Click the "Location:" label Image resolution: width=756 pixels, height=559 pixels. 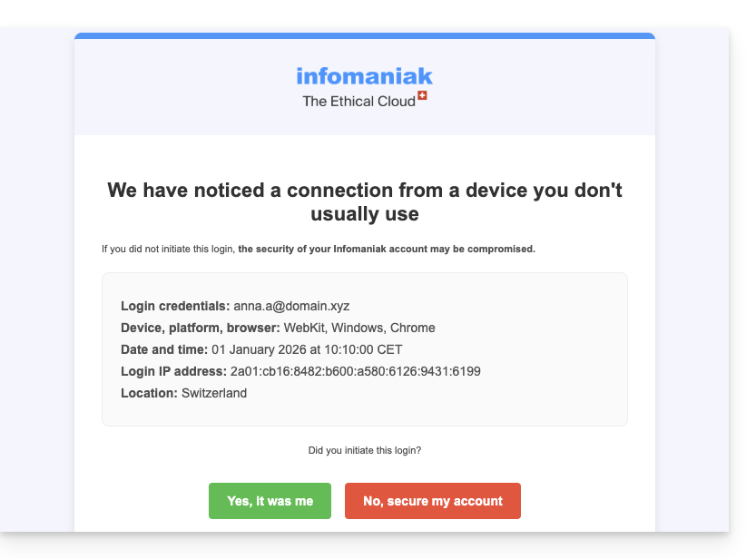tap(149, 393)
